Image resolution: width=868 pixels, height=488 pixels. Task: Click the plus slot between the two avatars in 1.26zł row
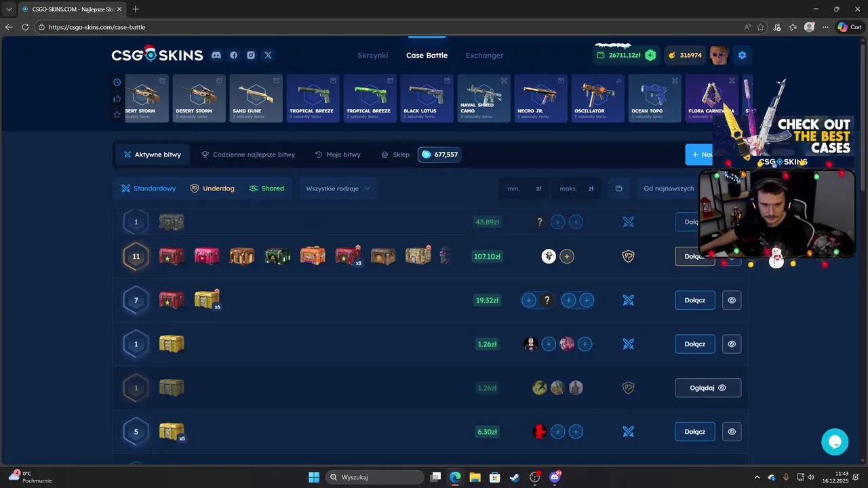pos(549,344)
